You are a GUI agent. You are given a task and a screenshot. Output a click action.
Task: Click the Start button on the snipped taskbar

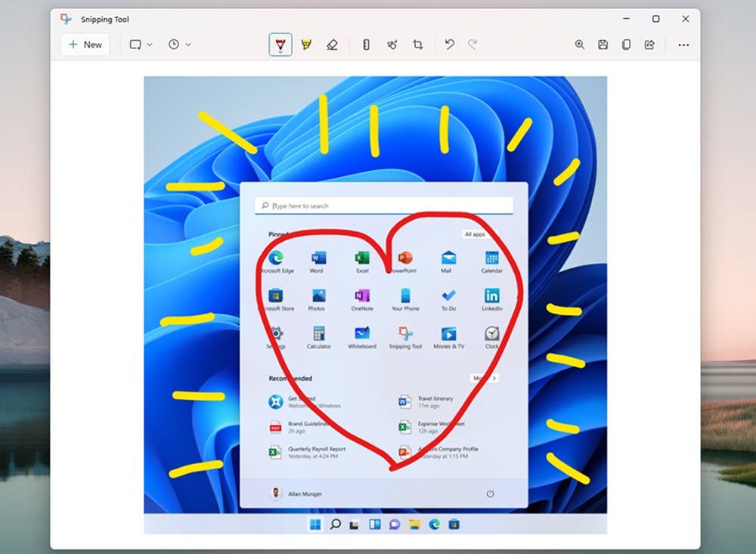pos(315,524)
